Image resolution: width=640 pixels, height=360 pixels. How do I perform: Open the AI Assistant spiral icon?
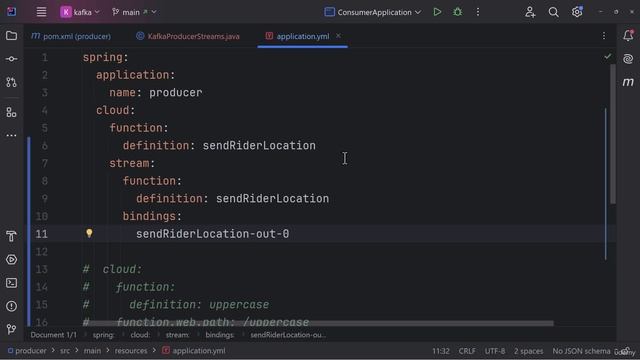[628, 59]
